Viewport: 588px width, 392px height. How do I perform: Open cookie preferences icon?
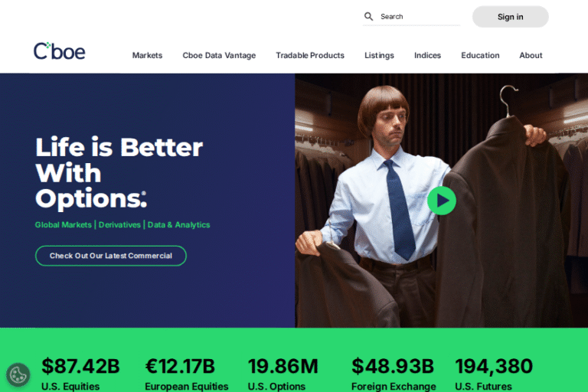pos(18,374)
